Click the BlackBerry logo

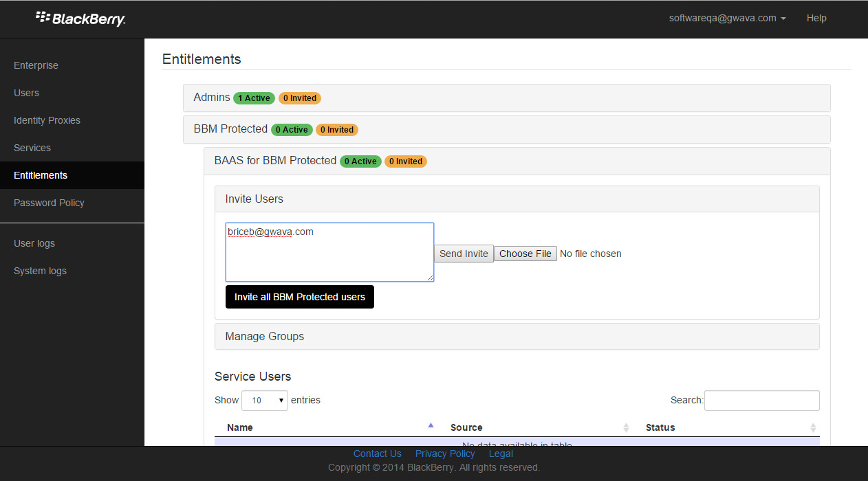click(x=80, y=19)
